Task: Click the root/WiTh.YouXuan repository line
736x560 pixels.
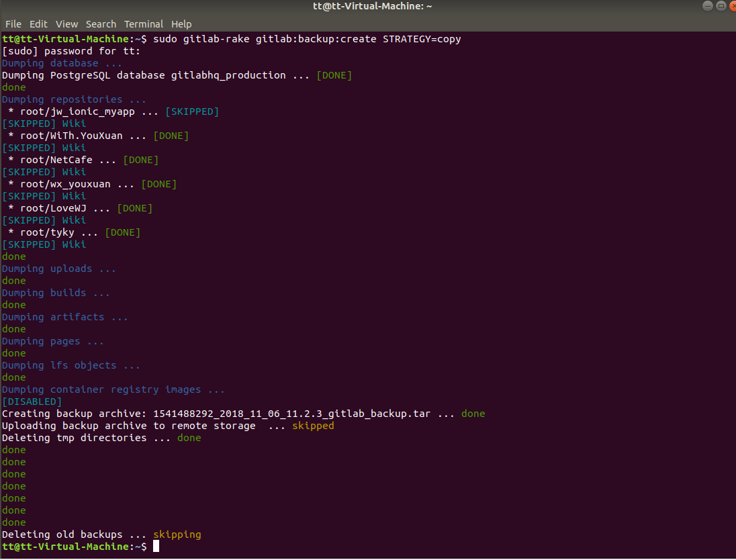Action: coord(98,136)
